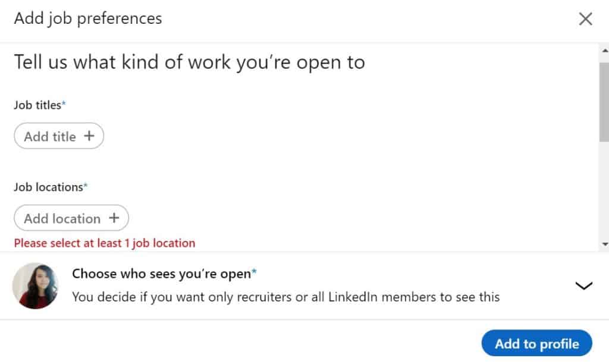Open Choose who sees you're open heading

tap(162, 274)
